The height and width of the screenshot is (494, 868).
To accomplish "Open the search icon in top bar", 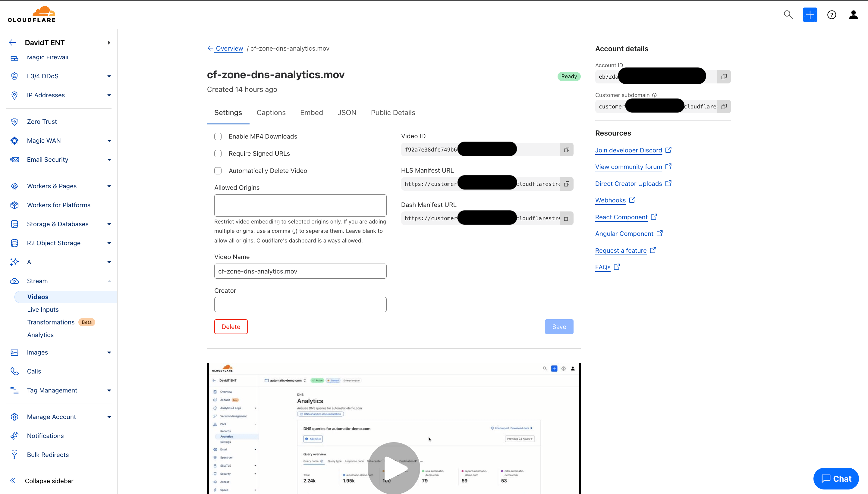I will (x=788, y=14).
